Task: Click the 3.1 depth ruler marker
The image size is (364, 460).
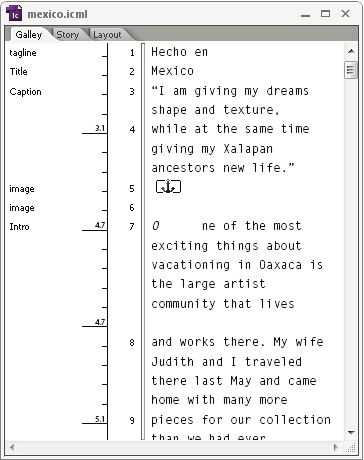Action: coord(100,128)
